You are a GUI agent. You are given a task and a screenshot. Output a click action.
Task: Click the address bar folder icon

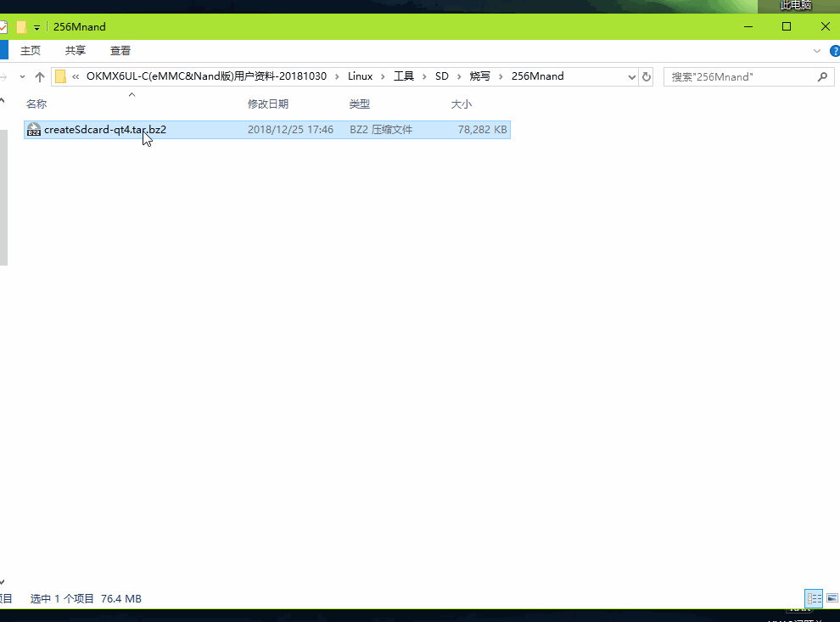point(60,76)
